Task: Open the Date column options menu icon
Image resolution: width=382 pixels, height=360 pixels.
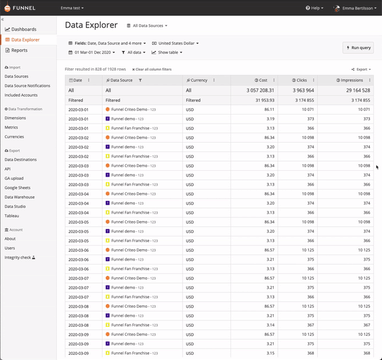Action: point(89,80)
